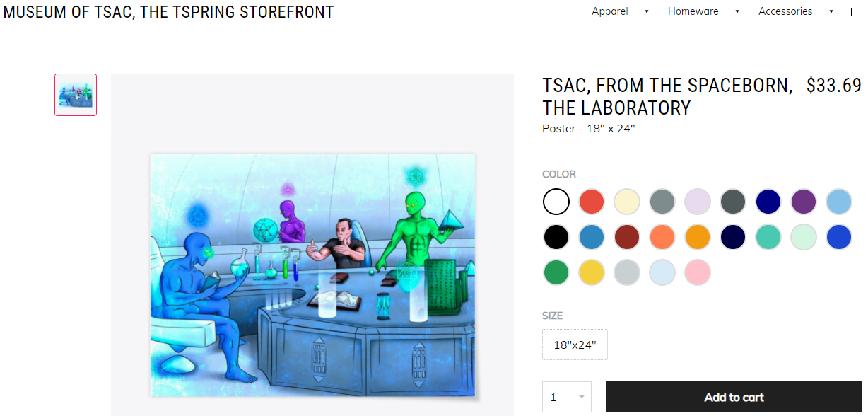
Task: Open the quantity dropdown
Action: (x=567, y=397)
